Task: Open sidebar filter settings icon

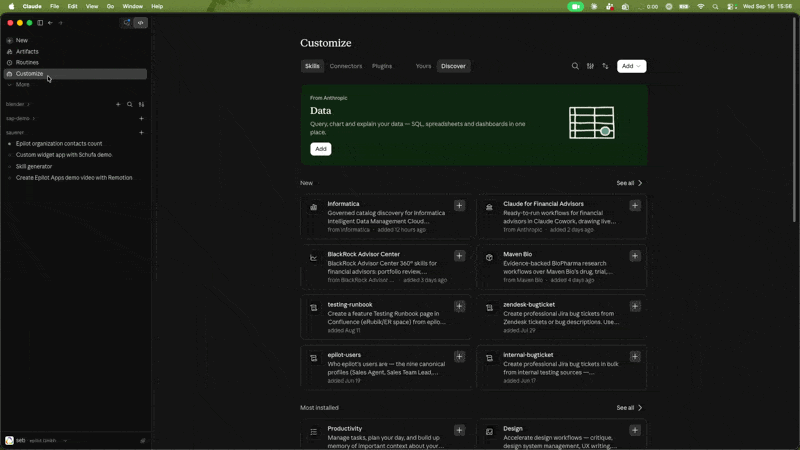Action: [x=141, y=104]
